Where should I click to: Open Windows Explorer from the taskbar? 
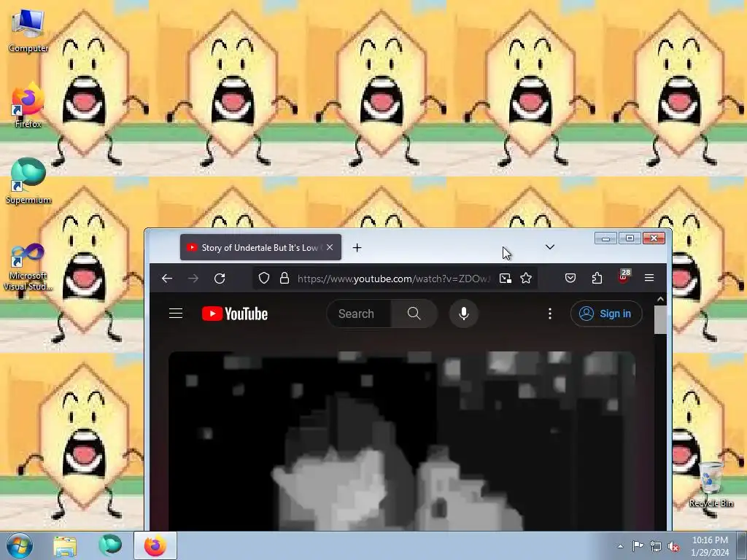tap(65, 545)
